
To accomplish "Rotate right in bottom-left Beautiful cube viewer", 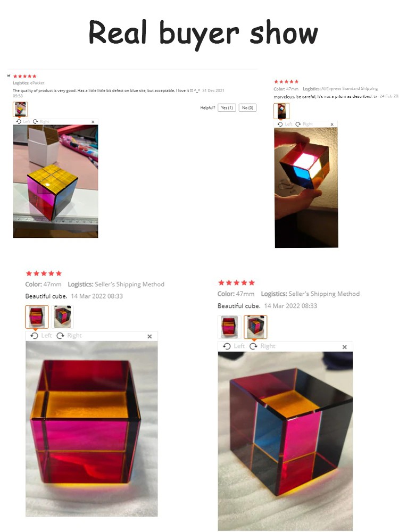I will (x=61, y=336).
